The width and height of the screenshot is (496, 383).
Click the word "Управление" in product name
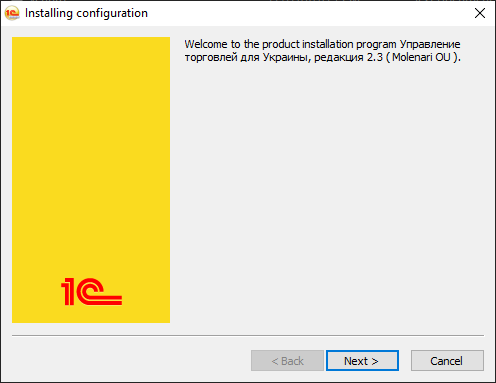430,44
